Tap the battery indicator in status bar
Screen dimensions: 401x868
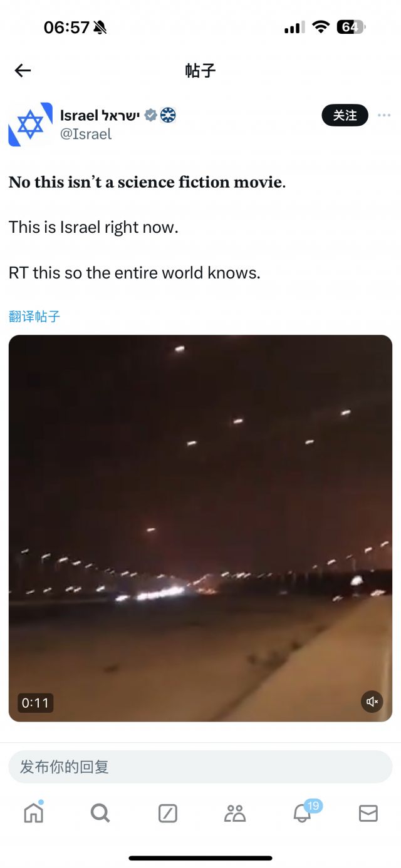point(351,27)
